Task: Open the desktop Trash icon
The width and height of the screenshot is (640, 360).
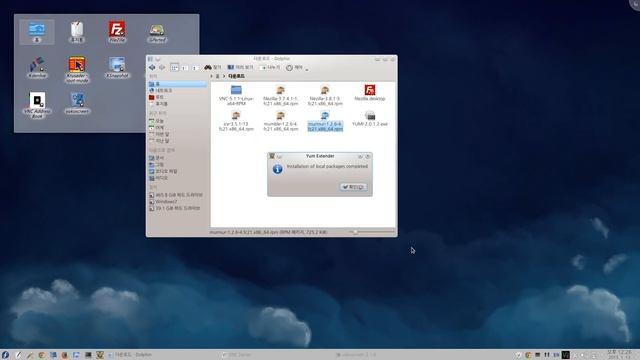Action: (x=77, y=32)
